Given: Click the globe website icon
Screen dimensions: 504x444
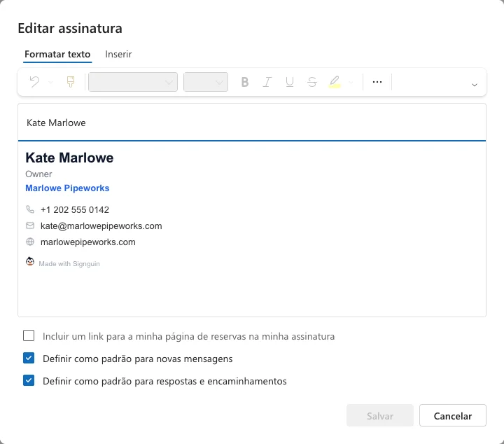Looking at the screenshot, I should tap(30, 242).
